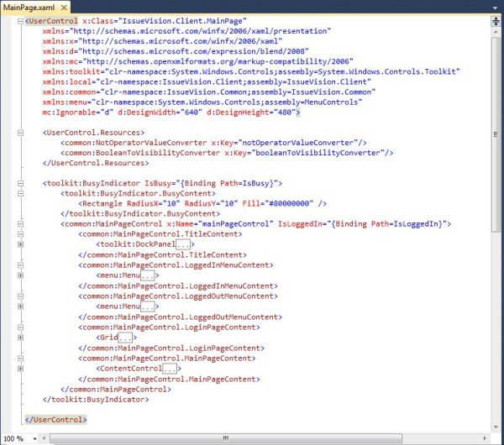The width and height of the screenshot is (504, 445).
Task: Collapse the common:MainPageControl mainPageControl element
Action: pyautogui.click(x=20, y=224)
